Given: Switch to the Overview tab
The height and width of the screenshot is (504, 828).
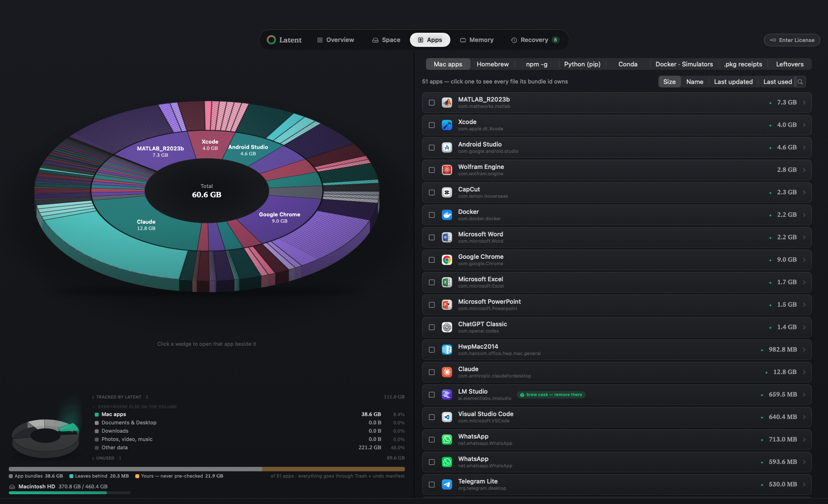Looking at the screenshot, I should [335, 40].
